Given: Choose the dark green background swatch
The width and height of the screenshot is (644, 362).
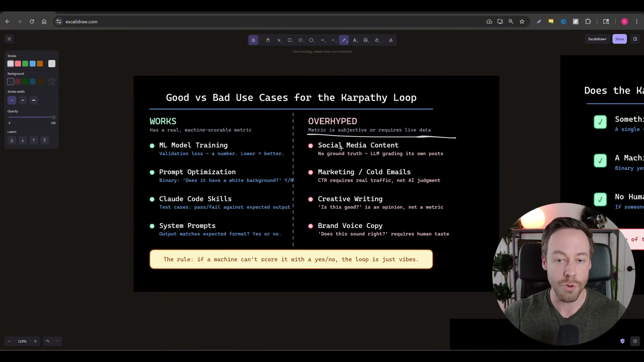Looking at the screenshot, I should pyautogui.click(x=25, y=81).
